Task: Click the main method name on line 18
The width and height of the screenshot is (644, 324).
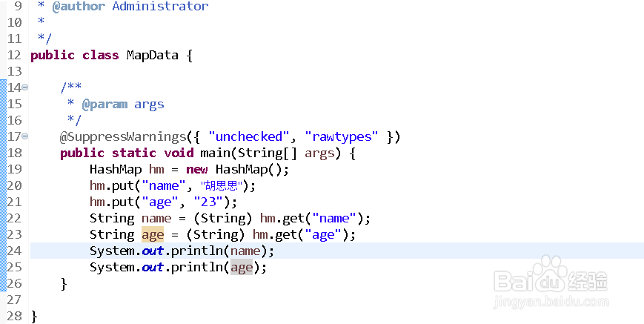Action: click(216, 153)
